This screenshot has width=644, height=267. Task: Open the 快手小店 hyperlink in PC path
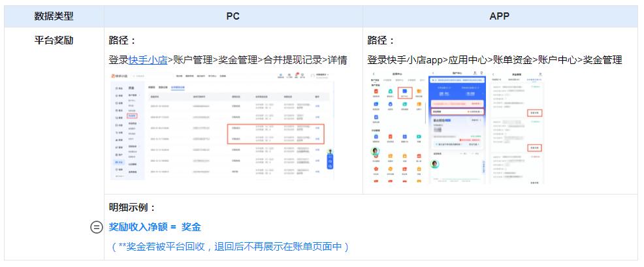coord(148,60)
